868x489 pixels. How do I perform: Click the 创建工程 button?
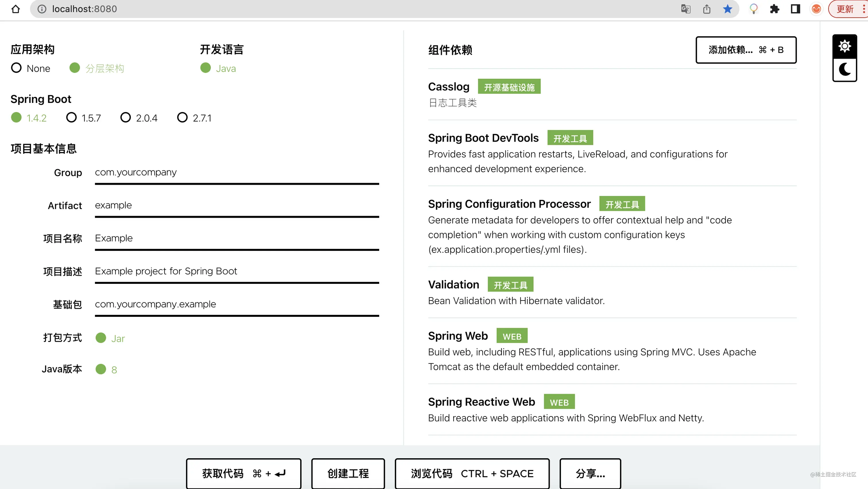click(x=348, y=473)
